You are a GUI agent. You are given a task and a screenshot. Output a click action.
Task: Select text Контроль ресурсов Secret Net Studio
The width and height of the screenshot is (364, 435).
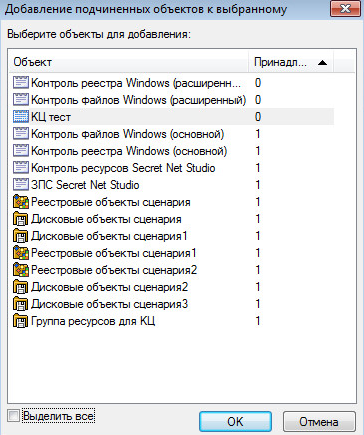pos(123,168)
